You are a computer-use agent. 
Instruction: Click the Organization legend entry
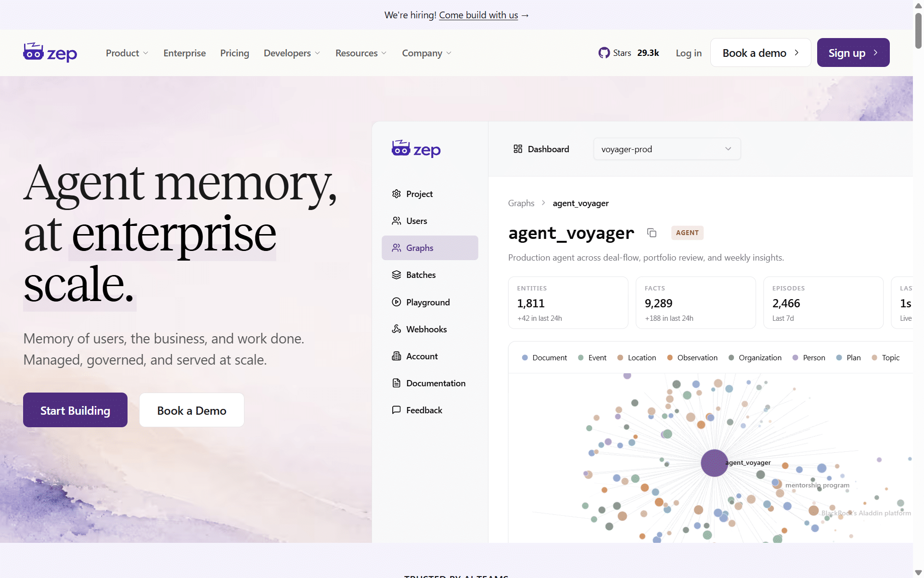click(x=755, y=357)
